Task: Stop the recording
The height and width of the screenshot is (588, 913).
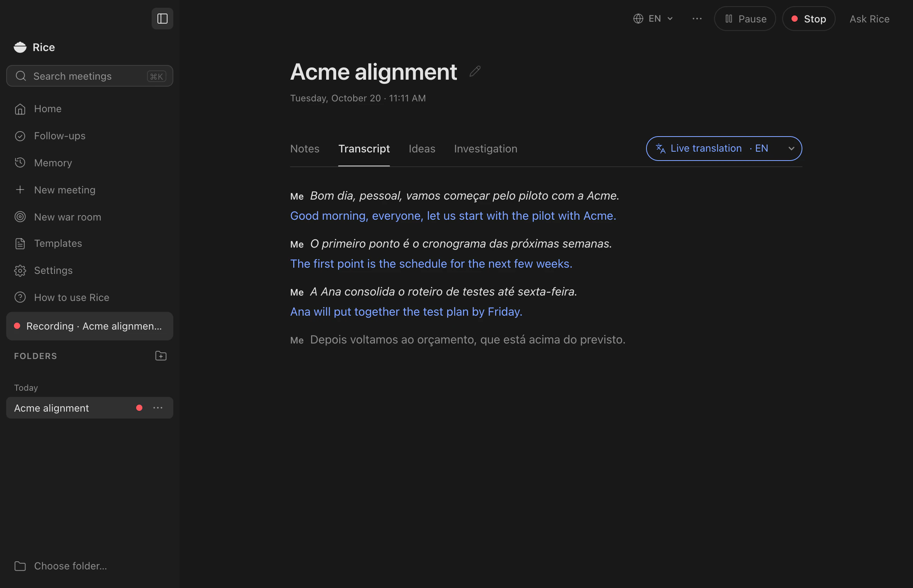Action: click(809, 19)
